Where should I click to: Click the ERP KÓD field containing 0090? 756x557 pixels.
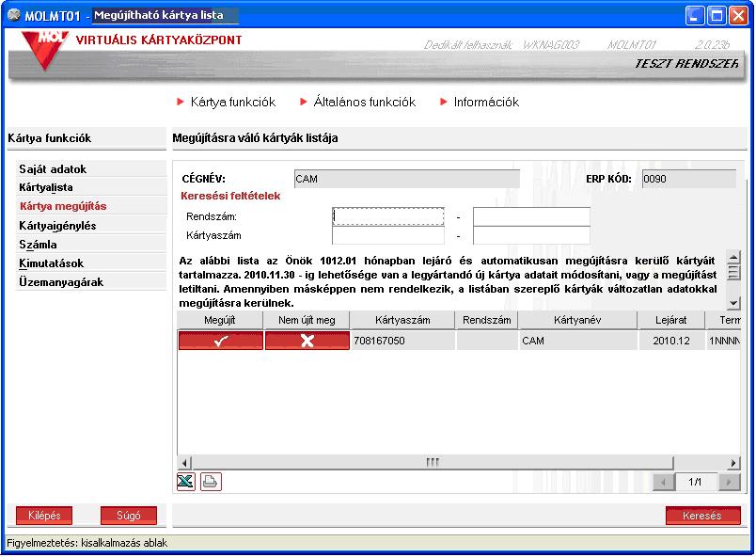tap(689, 179)
